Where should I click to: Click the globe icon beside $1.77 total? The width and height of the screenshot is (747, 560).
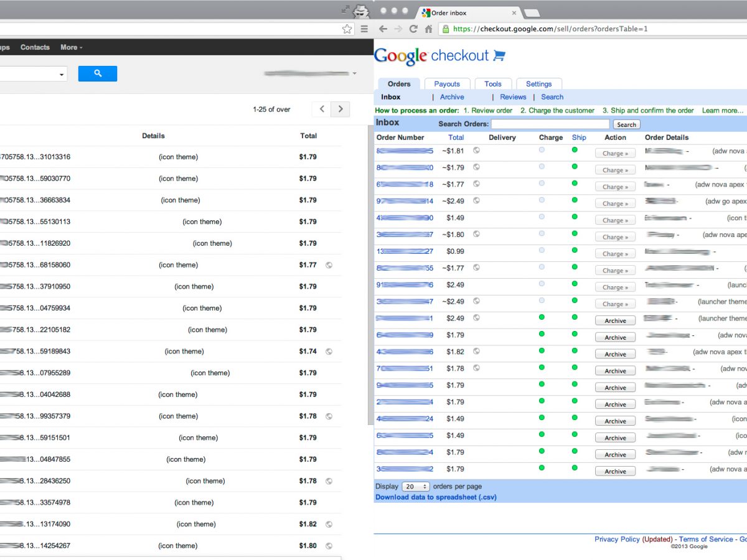tap(329, 265)
